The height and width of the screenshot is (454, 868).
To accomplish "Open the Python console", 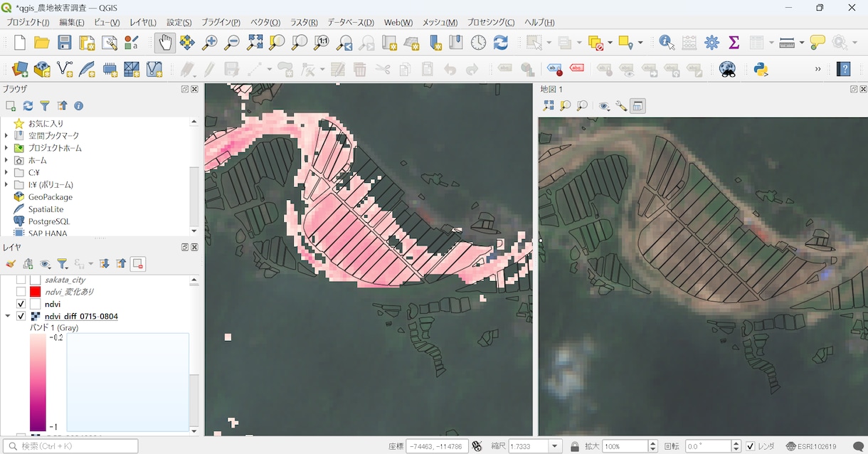I will click(761, 69).
